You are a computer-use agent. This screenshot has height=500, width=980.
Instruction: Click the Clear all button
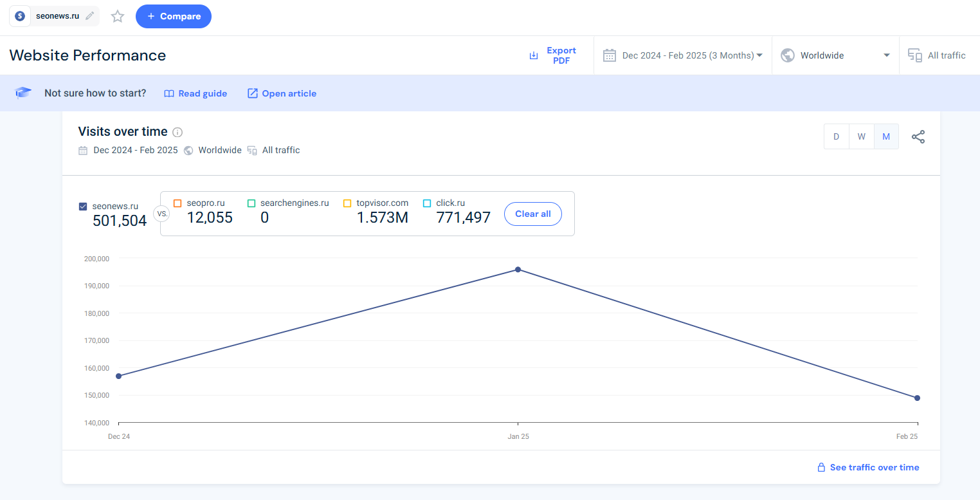(533, 214)
